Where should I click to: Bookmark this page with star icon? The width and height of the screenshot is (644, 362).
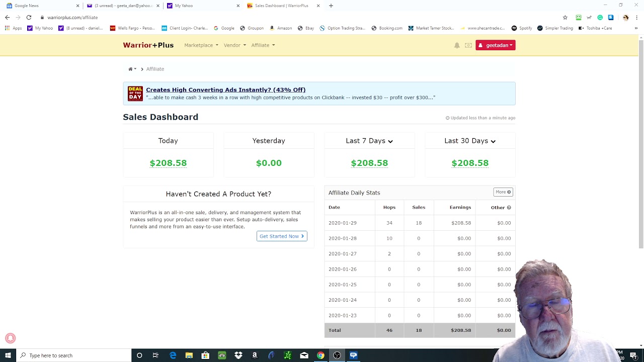(565, 17)
